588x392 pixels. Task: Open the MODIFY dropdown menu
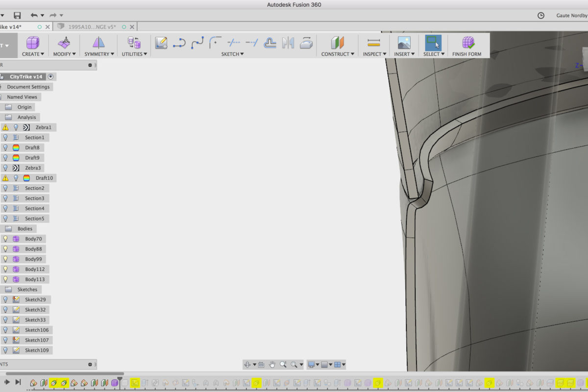(x=64, y=54)
